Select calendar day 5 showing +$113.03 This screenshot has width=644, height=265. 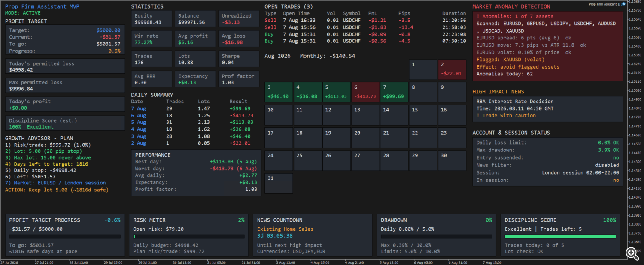pos(337,92)
